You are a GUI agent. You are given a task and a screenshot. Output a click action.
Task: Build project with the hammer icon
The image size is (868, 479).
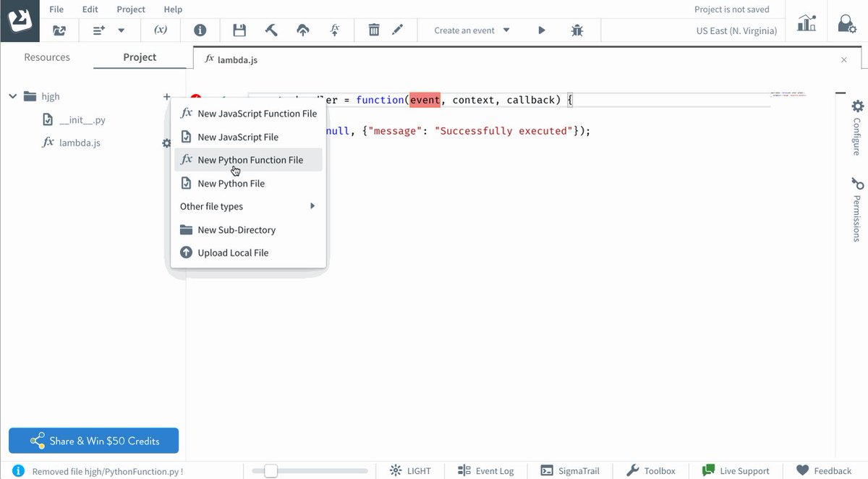pos(271,30)
